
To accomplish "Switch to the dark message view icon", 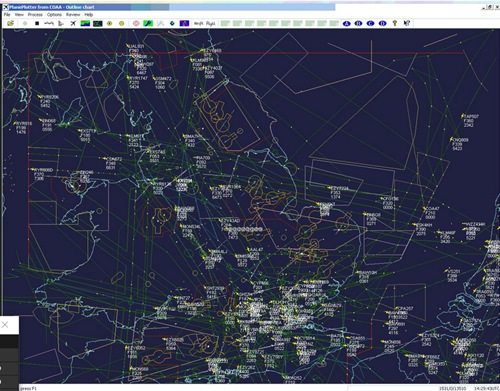I will (x=98, y=23).
